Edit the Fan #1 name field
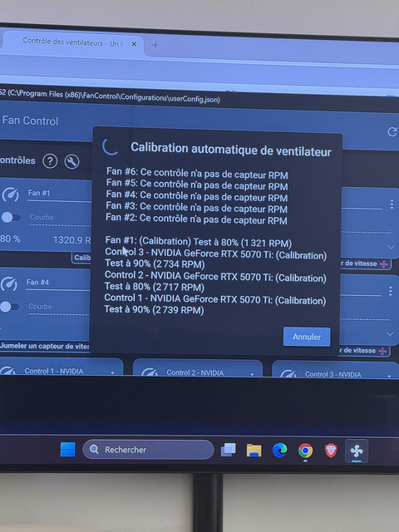This screenshot has height=532, width=399. (x=59, y=194)
